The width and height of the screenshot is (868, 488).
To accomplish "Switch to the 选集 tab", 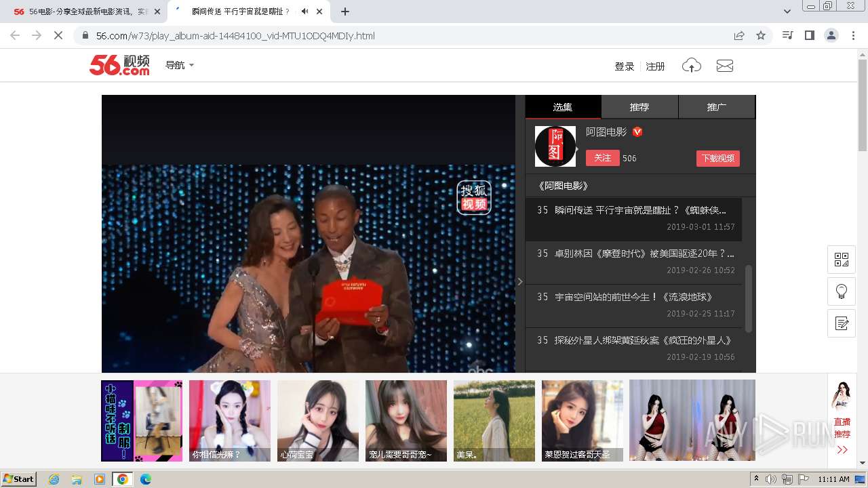I will (563, 107).
